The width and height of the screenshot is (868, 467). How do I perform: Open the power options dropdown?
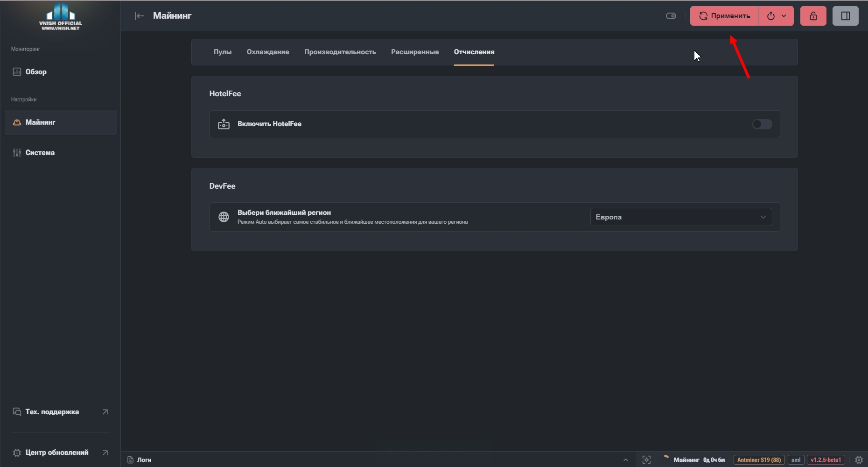pyautogui.click(x=776, y=16)
